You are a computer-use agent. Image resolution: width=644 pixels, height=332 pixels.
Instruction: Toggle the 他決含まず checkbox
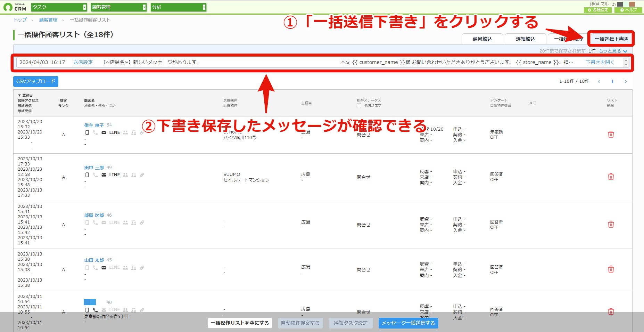point(359,106)
